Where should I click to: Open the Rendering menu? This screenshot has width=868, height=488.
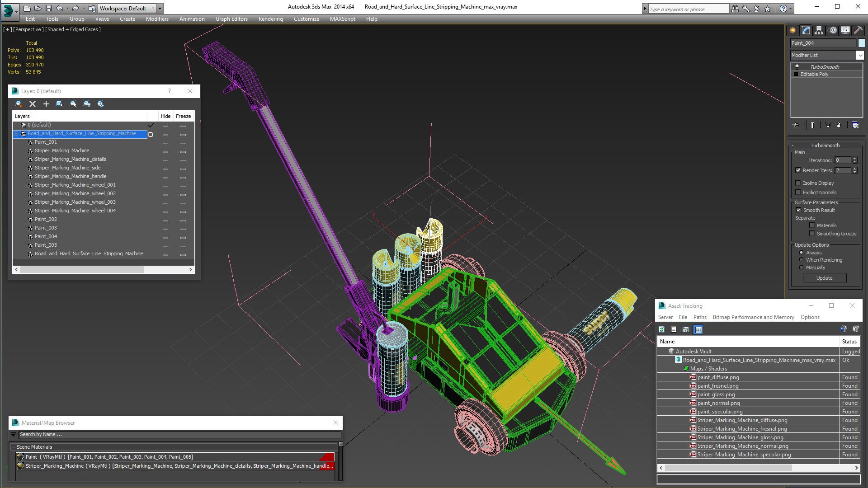pyautogui.click(x=270, y=19)
